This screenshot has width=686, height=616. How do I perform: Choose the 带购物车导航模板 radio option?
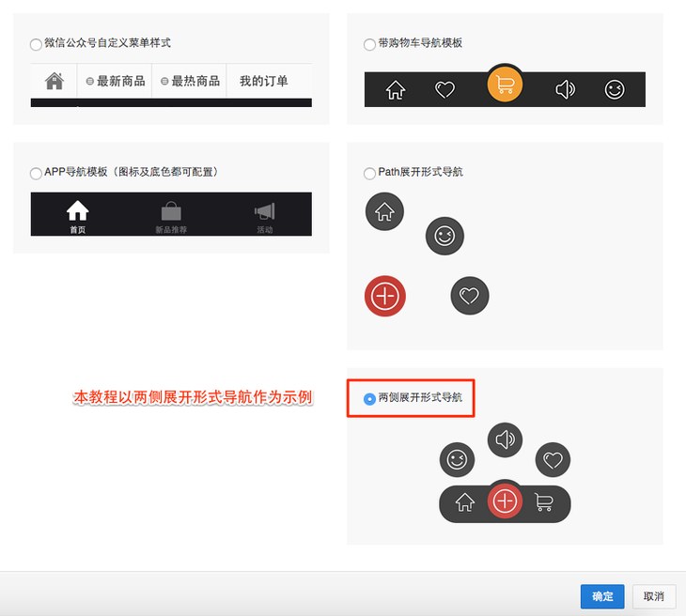(x=369, y=44)
